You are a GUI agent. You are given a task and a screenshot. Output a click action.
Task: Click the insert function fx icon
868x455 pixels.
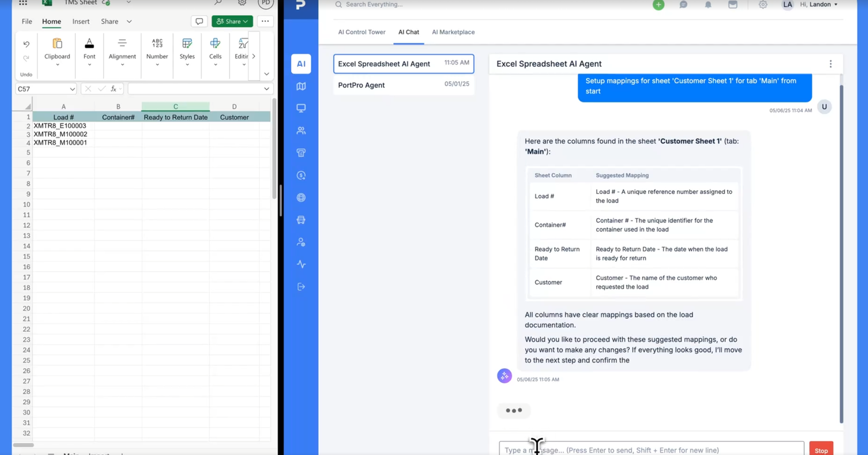113,89
